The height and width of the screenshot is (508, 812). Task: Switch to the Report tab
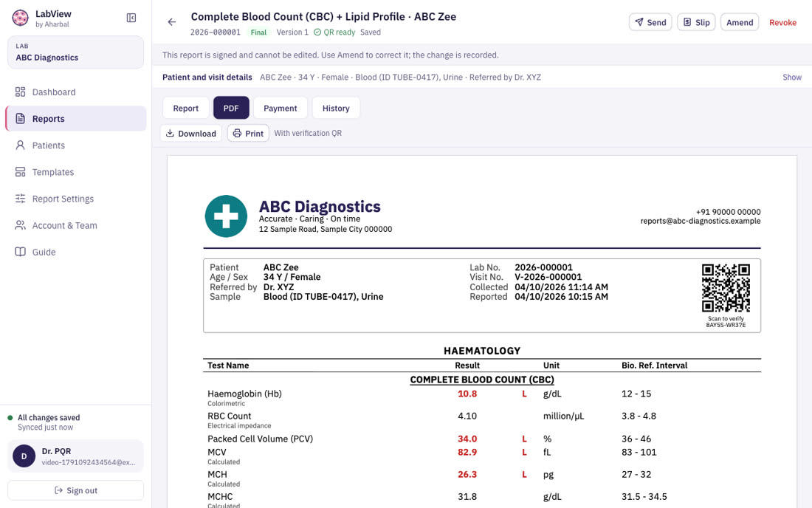tap(185, 108)
